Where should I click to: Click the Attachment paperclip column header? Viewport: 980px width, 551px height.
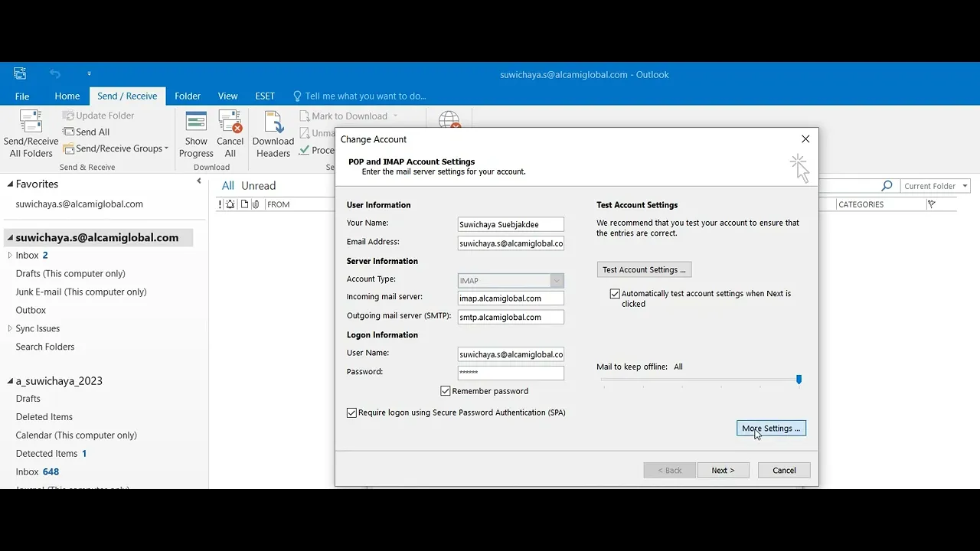(256, 204)
